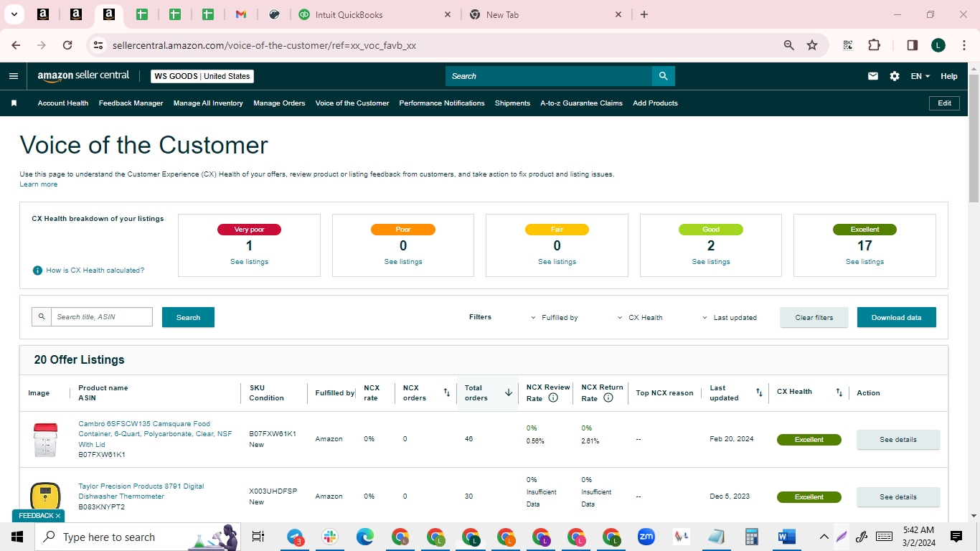Open the Seller Central settings gear
Screen dimensions: 980x551
pos(895,76)
